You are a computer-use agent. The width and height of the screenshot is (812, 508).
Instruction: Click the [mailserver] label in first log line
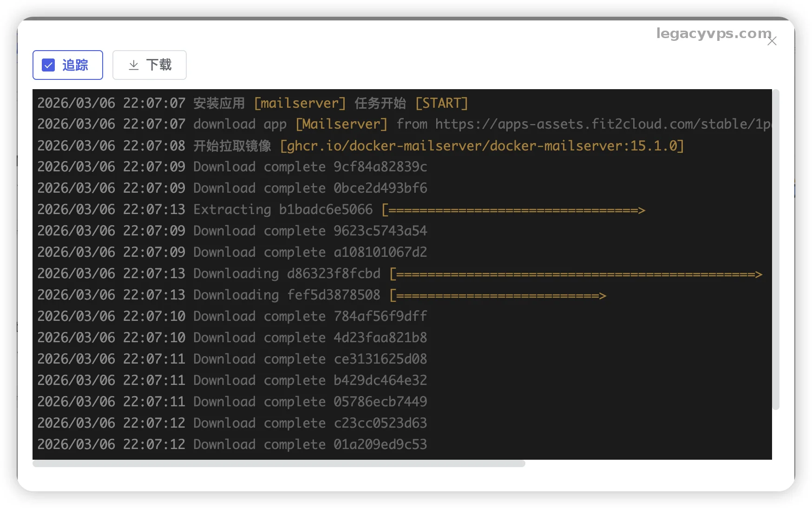tap(300, 103)
